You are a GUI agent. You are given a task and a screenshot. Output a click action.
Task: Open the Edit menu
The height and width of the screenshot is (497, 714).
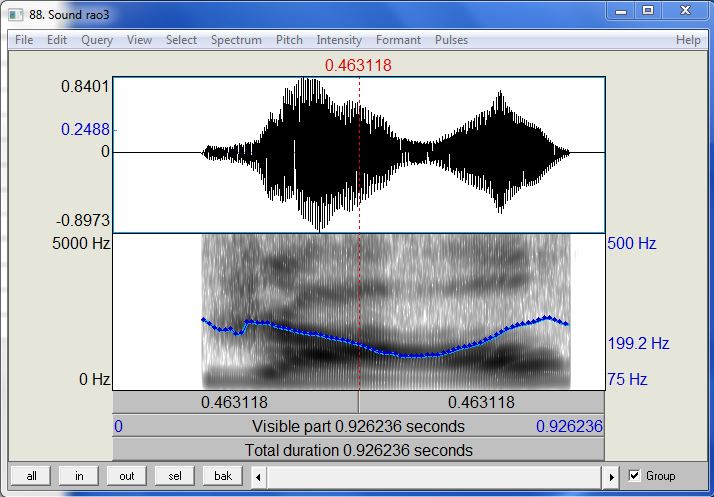pos(57,40)
